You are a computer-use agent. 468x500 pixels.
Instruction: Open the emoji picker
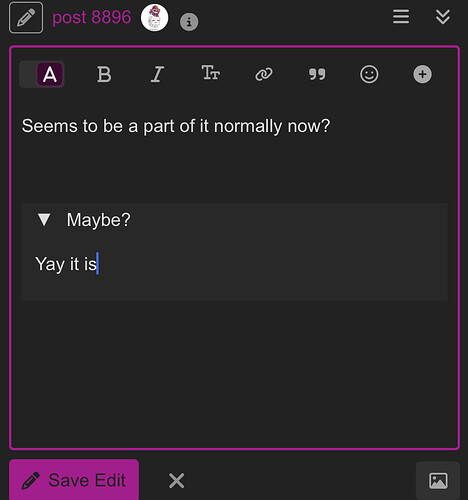coord(369,74)
